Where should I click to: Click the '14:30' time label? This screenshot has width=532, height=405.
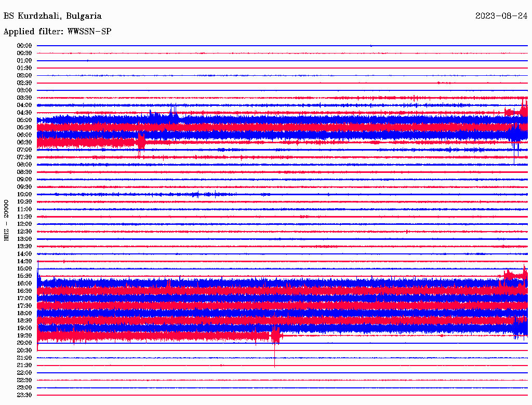(24, 261)
